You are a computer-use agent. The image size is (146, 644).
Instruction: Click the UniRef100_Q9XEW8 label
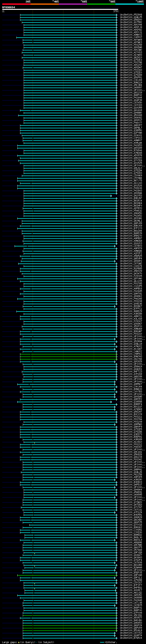[x=131, y=48]
